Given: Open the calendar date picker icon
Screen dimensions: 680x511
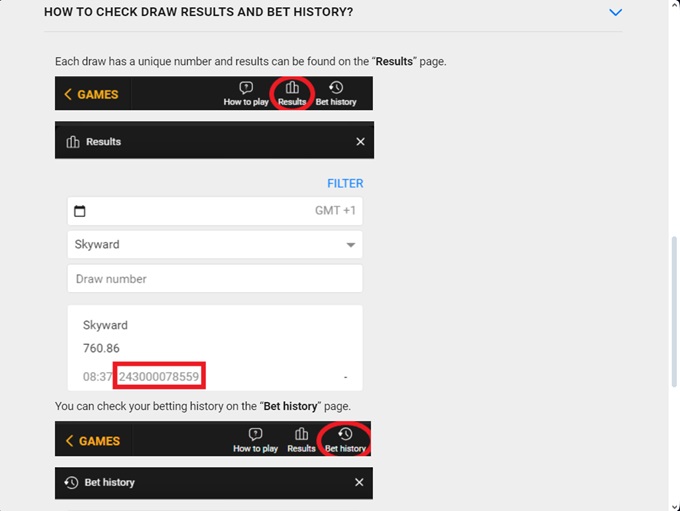Looking at the screenshot, I should [x=80, y=211].
